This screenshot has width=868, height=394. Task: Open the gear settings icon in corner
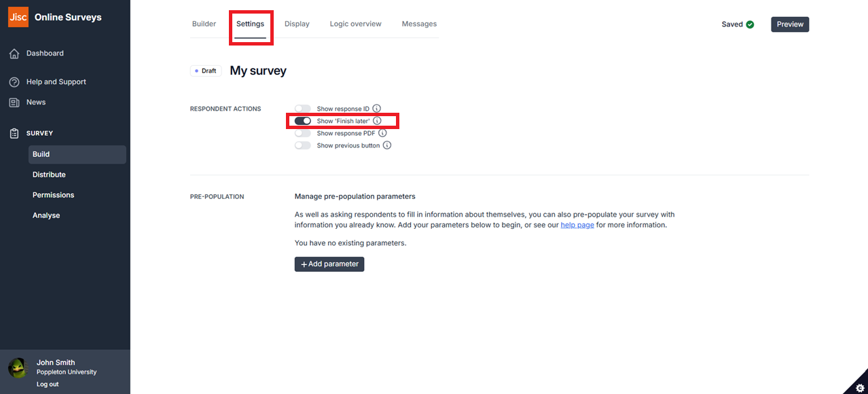coord(859,386)
